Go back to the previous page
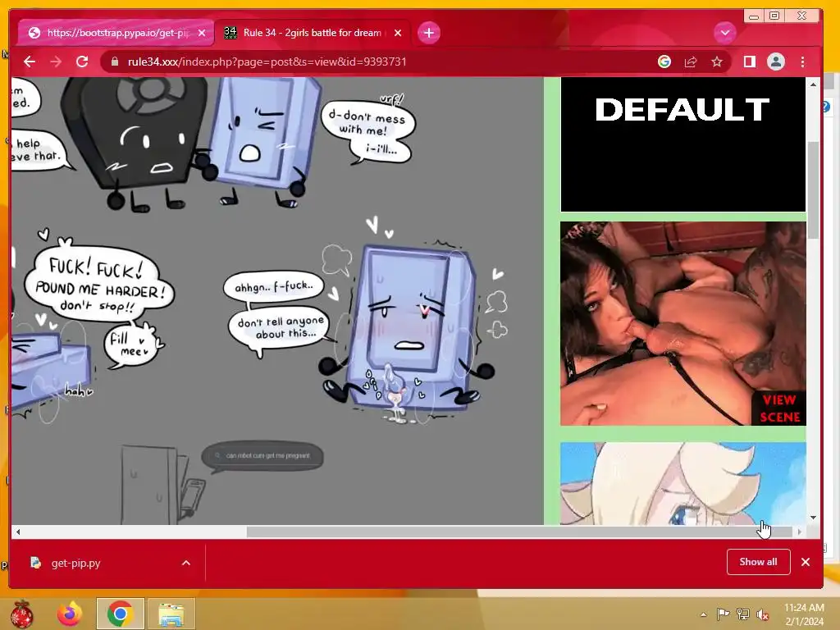 30,62
